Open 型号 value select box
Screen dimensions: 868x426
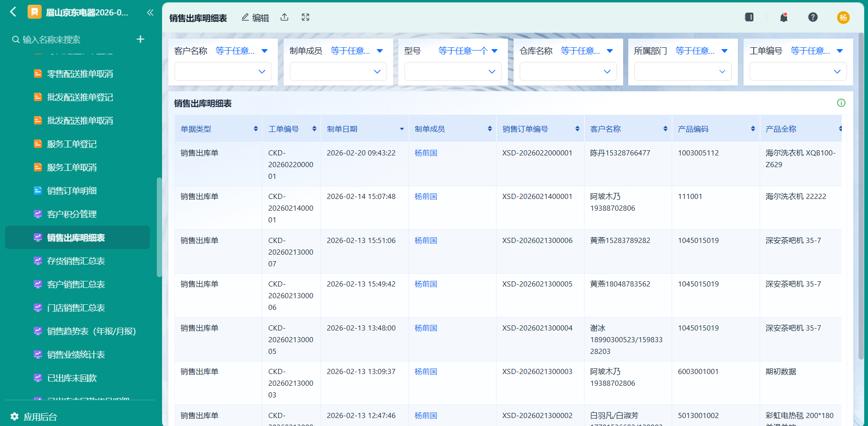click(453, 72)
